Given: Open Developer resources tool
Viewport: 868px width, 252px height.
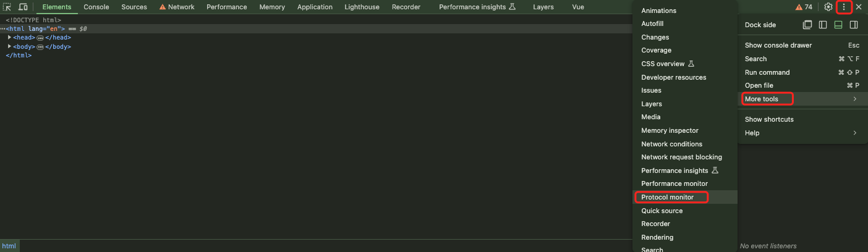Looking at the screenshot, I should tap(685, 77).
